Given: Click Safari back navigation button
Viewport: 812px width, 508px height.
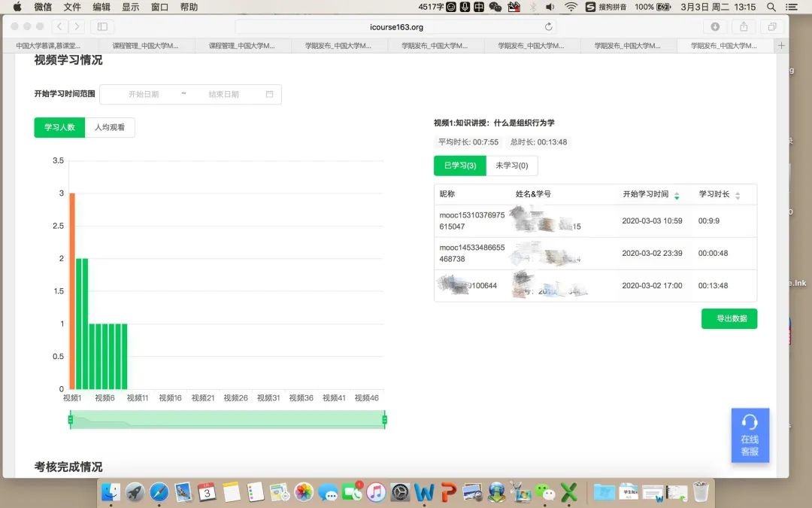Looking at the screenshot, I should coord(60,26).
